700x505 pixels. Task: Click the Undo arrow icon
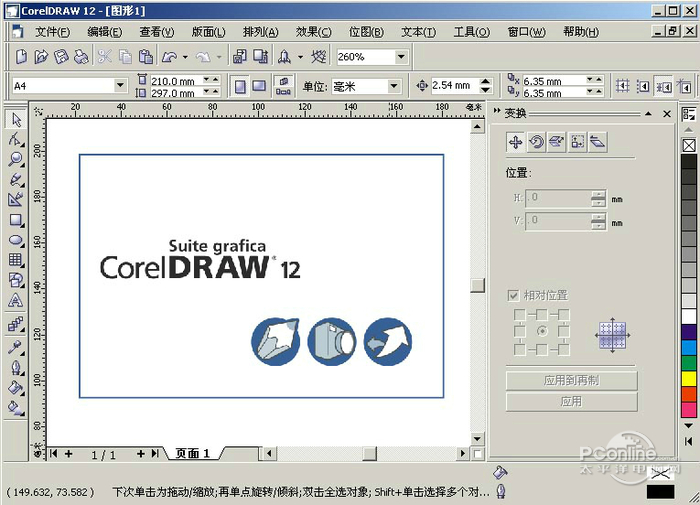coord(170,57)
